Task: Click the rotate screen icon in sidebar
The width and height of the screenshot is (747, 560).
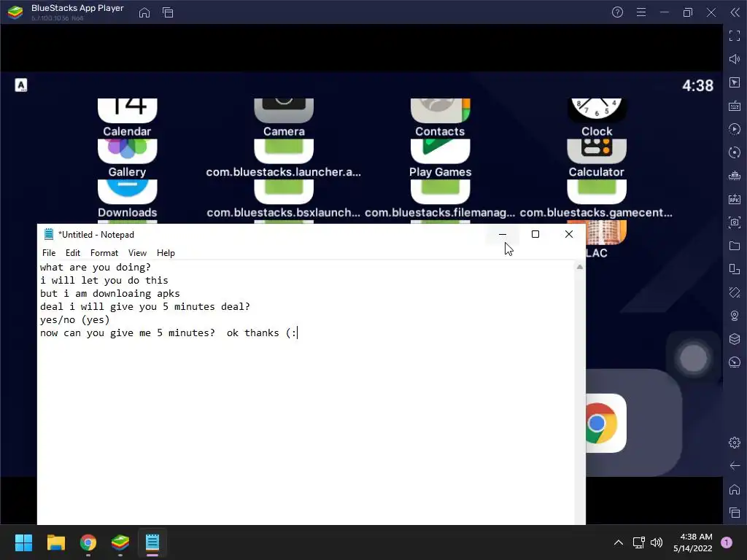Action: click(734, 292)
